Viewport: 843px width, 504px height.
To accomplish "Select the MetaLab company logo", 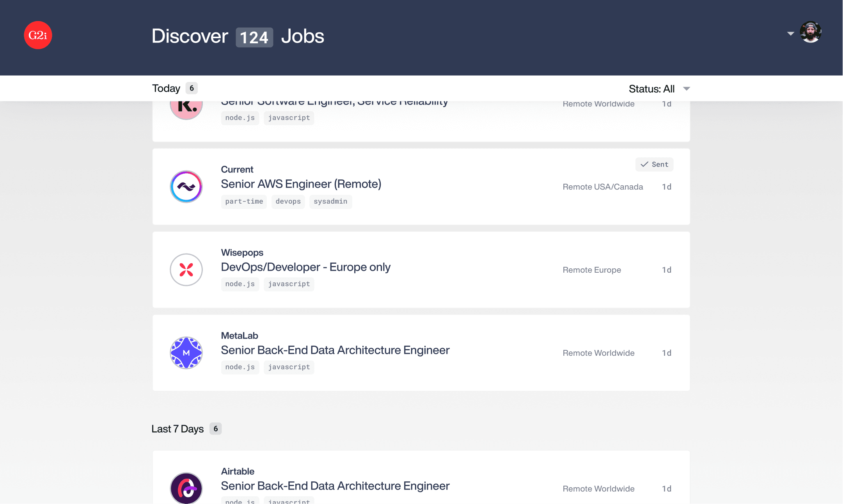I will tap(186, 353).
